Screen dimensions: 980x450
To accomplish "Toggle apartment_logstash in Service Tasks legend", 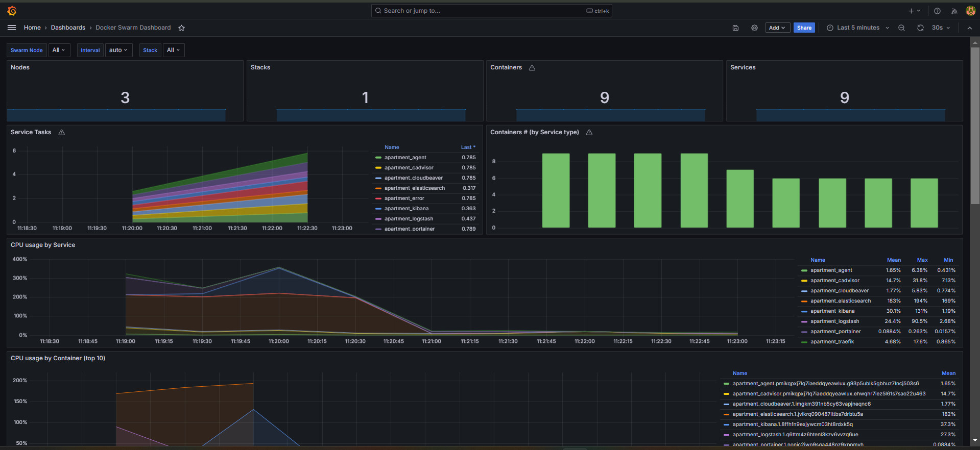I will pos(409,219).
